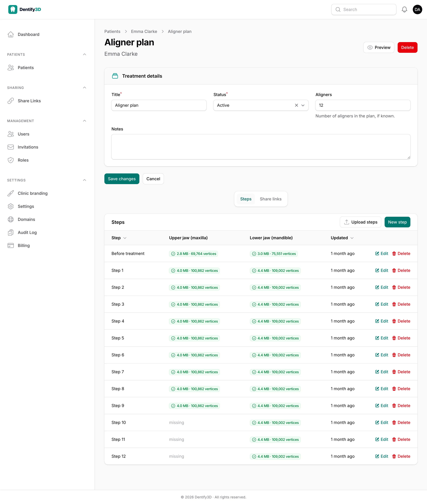Delete Step 4

(x=401, y=321)
